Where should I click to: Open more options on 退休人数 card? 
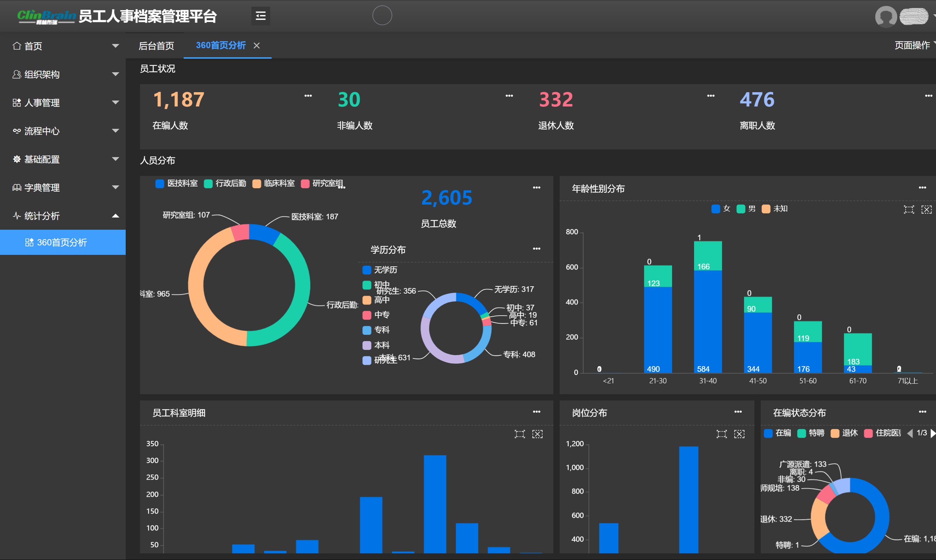710,95
